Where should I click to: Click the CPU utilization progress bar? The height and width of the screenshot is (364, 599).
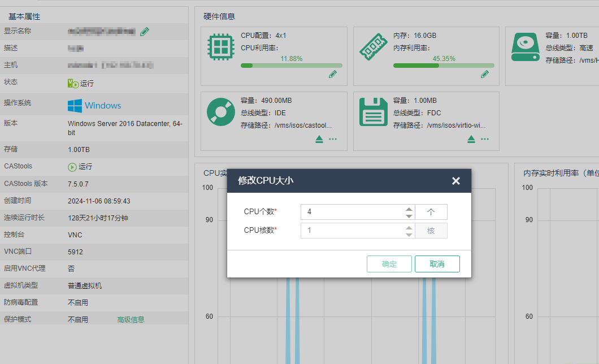(x=292, y=66)
